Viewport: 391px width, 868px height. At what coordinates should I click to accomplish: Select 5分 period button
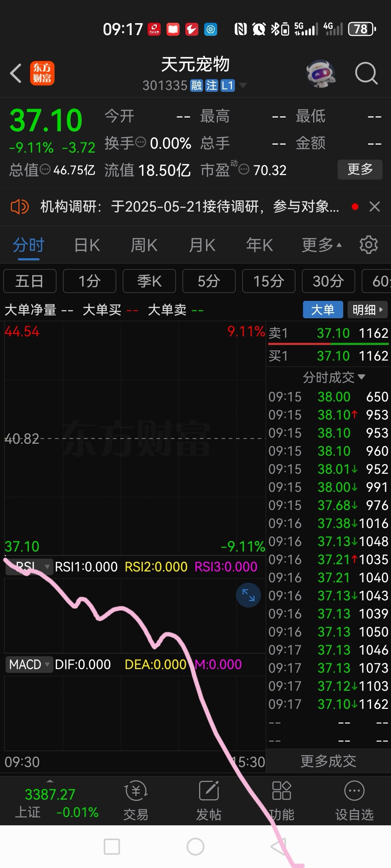(x=209, y=281)
